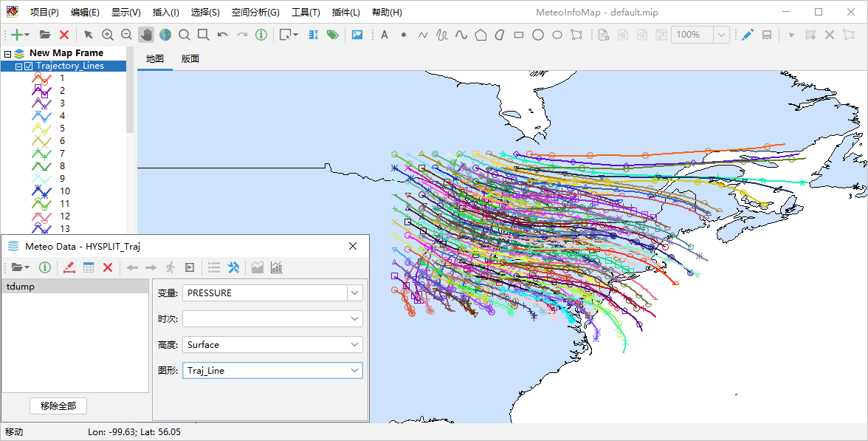The image size is (868, 441).
Task: Close the Meteo Data dialog
Action: (x=353, y=246)
